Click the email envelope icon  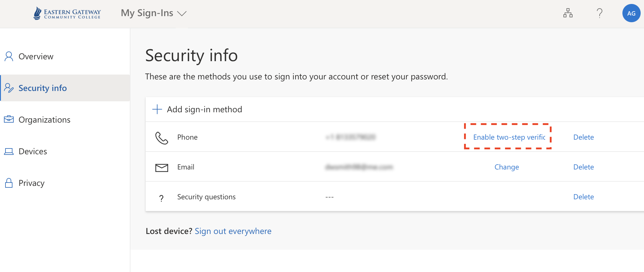tap(161, 168)
